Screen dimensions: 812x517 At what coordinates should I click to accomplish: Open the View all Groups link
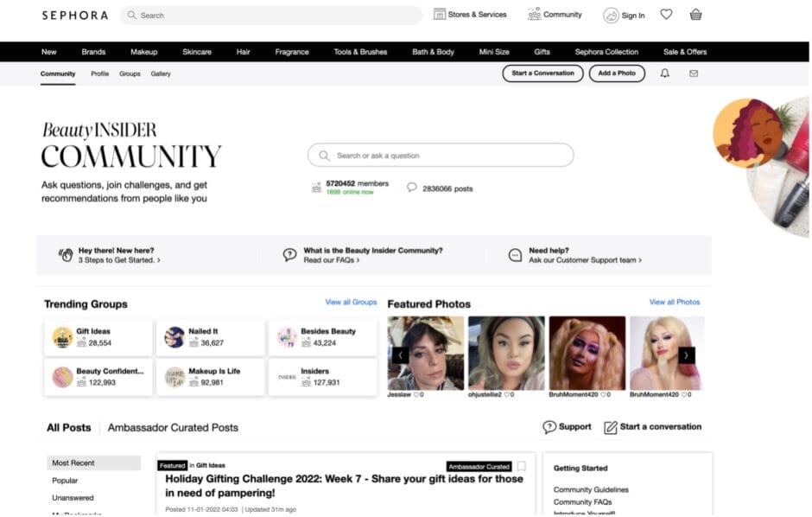click(351, 303)
